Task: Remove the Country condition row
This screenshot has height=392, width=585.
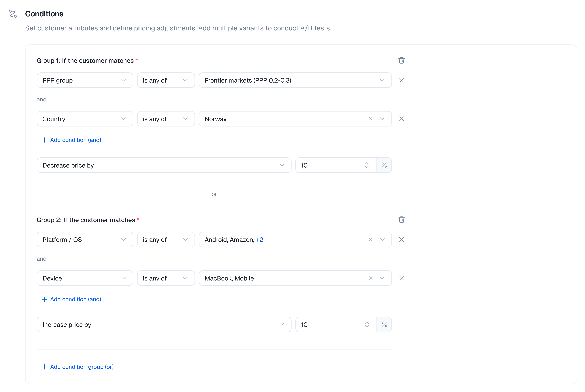Action: click(401, 119)
